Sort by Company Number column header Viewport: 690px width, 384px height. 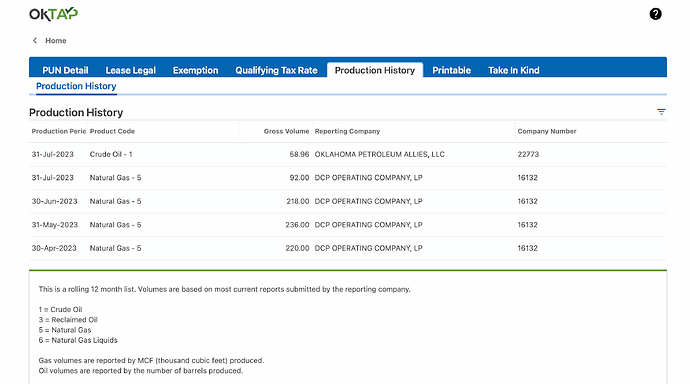click(547, 131)
